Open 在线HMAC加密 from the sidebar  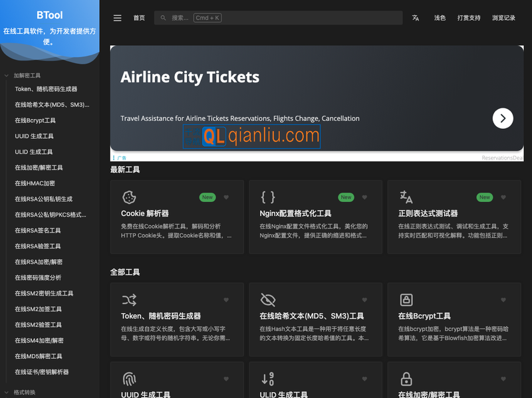(35, 183)
